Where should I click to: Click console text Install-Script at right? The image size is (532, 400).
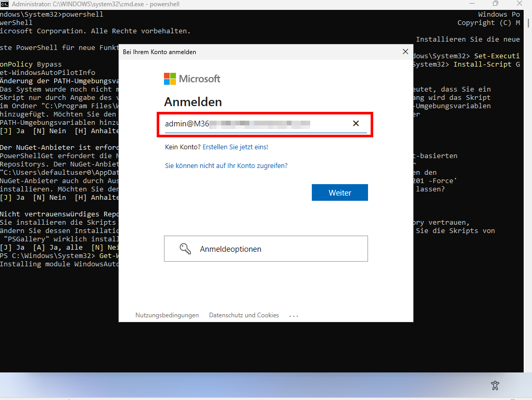[482, 64]
